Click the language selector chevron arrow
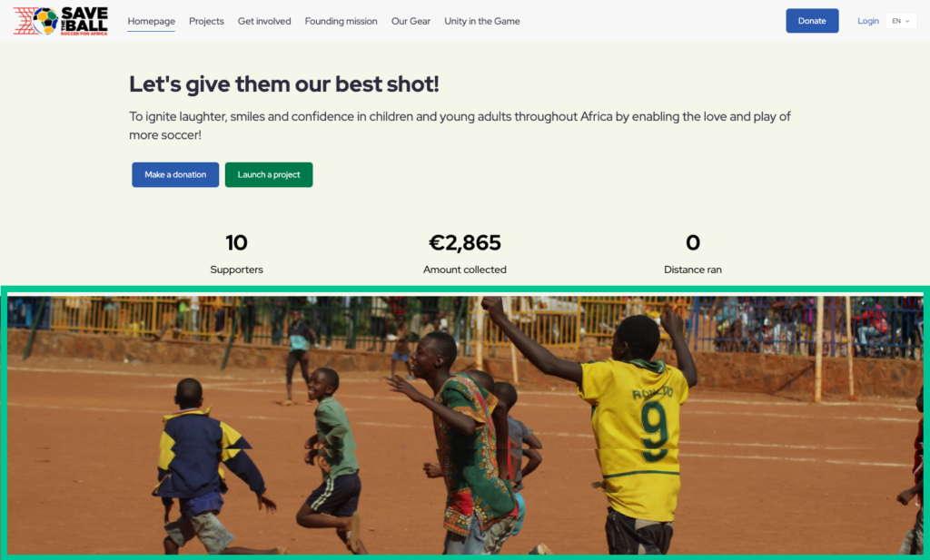 click(x=907, y=22)
